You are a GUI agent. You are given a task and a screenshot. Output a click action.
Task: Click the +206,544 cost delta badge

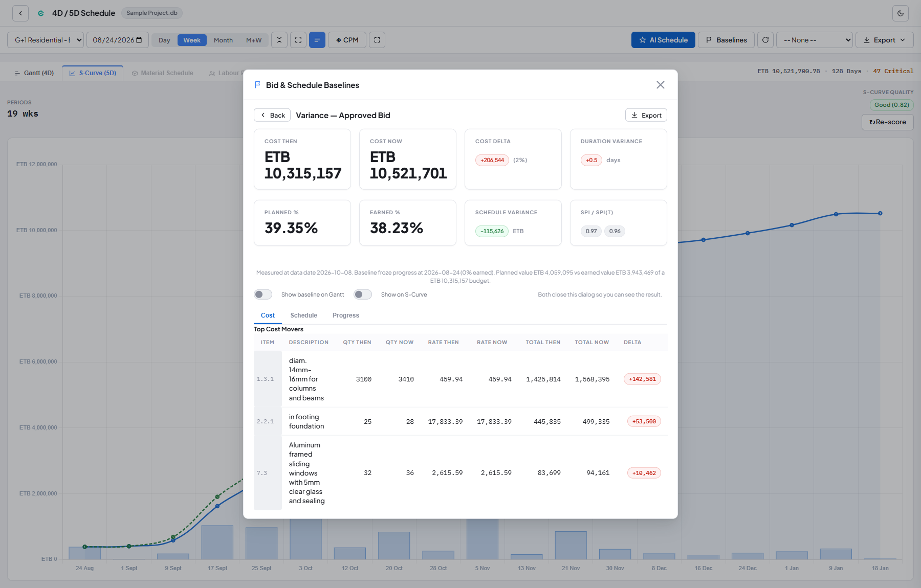(492, 160)
